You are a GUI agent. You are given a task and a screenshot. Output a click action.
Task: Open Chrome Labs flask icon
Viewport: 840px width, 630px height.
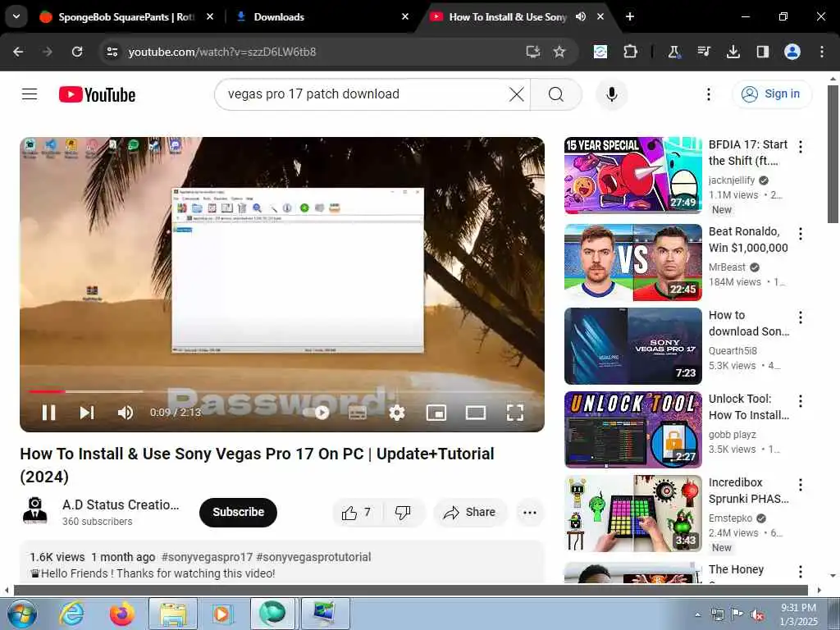tap(674, 52)
